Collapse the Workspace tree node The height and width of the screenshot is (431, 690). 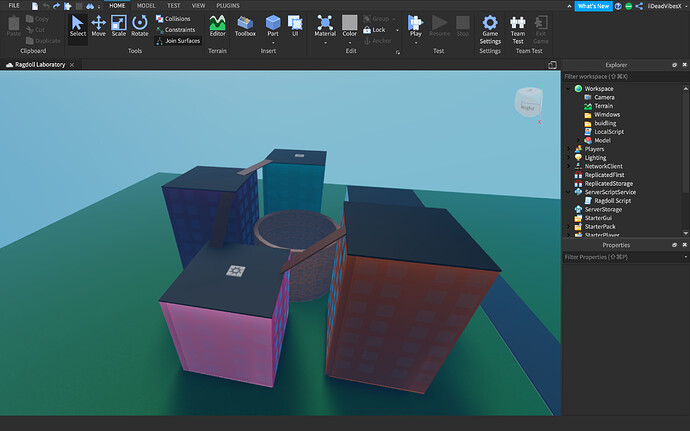569,89
